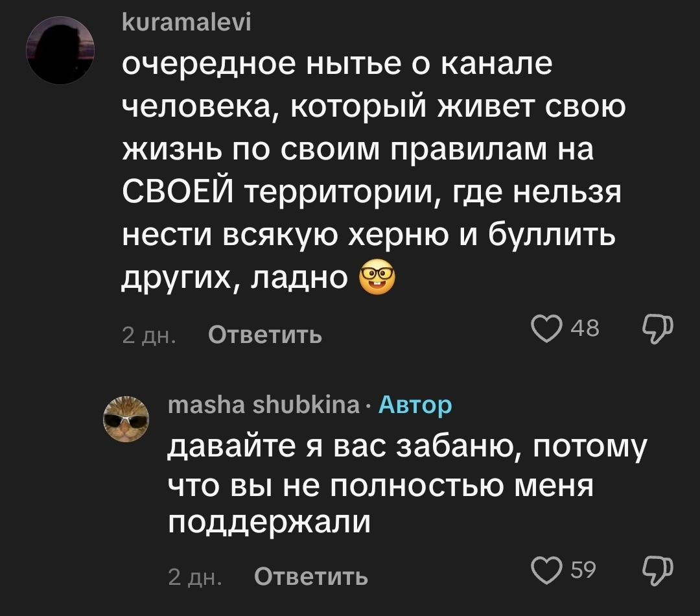
Task: Click the word поддержали in the author's reply
Action: click(x=270, y=521)
